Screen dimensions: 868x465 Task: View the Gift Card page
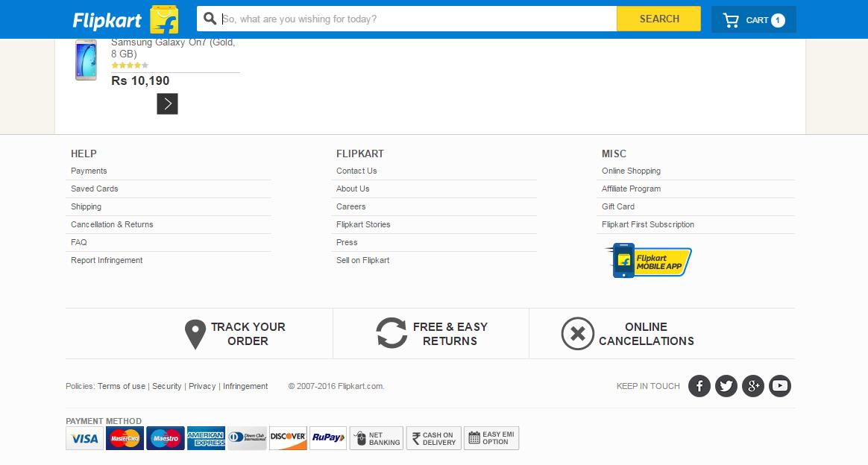click(x=617, y=206)
